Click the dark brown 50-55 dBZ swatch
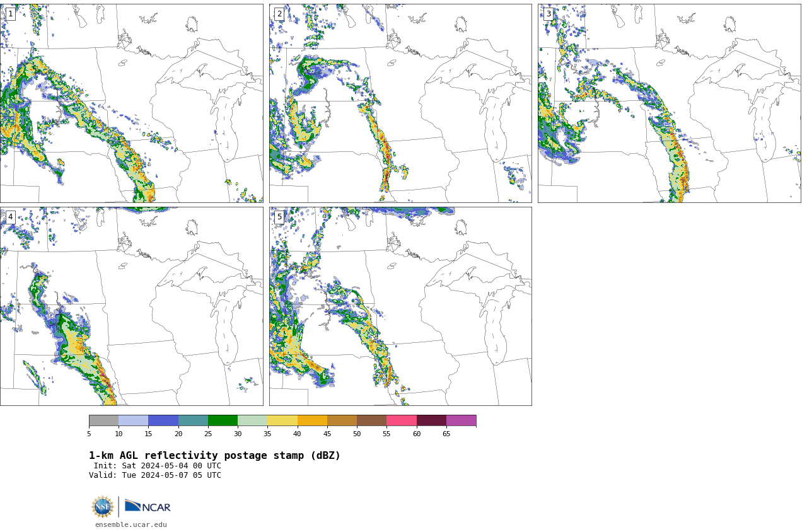 point(371,420)
